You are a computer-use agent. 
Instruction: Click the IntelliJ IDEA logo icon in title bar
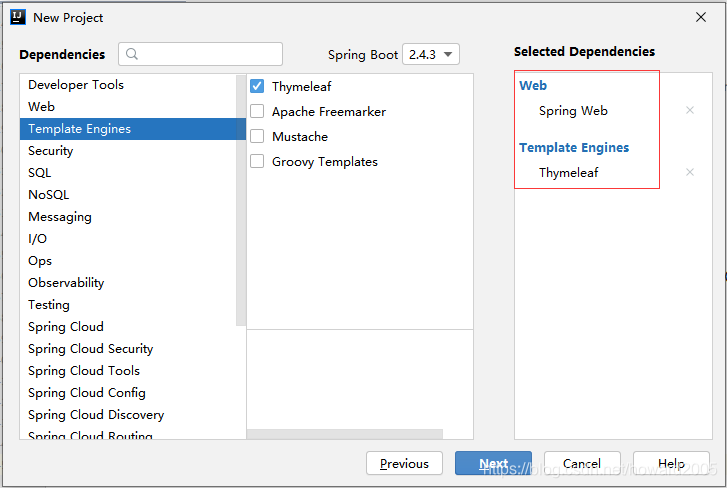(18, 17)
